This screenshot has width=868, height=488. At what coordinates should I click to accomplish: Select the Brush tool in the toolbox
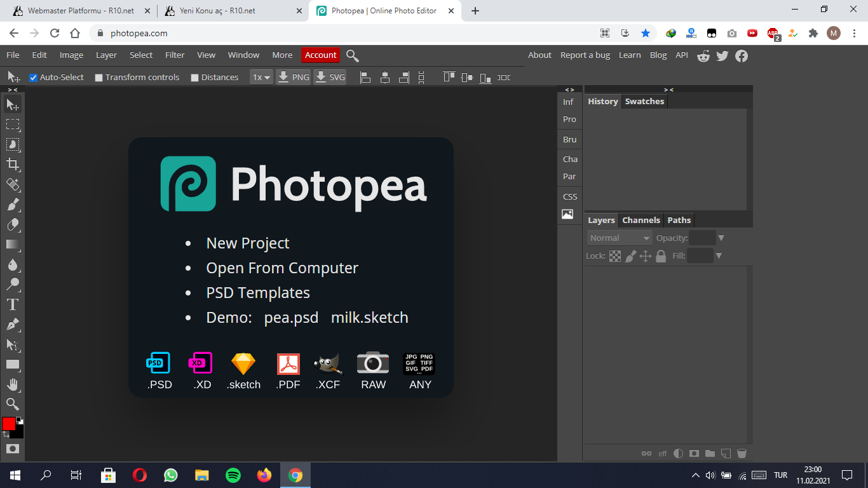[13, 205]
